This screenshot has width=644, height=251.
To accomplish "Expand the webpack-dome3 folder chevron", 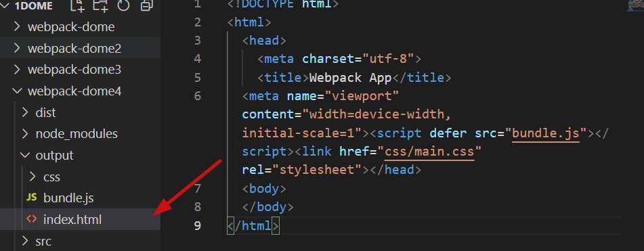I will click(x=17, y=69).
